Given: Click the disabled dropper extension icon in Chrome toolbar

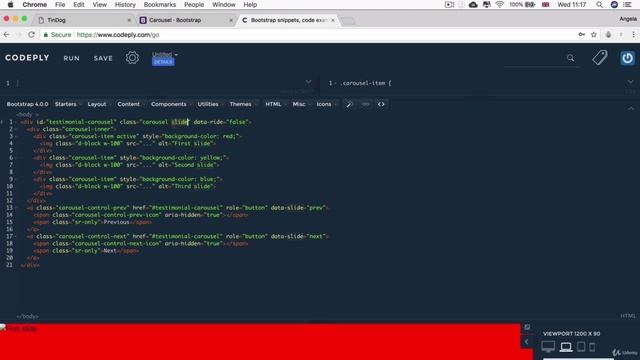Looking at the screenshot, I should click(x=608, y=35).
